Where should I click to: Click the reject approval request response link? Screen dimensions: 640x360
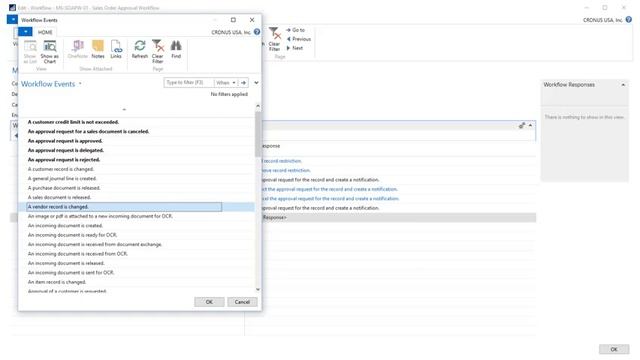330,189
